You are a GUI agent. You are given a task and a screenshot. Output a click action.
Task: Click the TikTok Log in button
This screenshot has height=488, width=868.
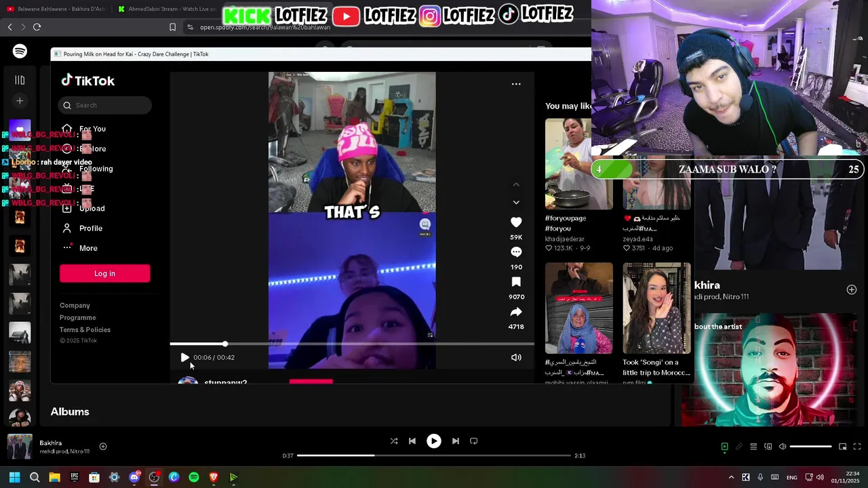point(104,273)
